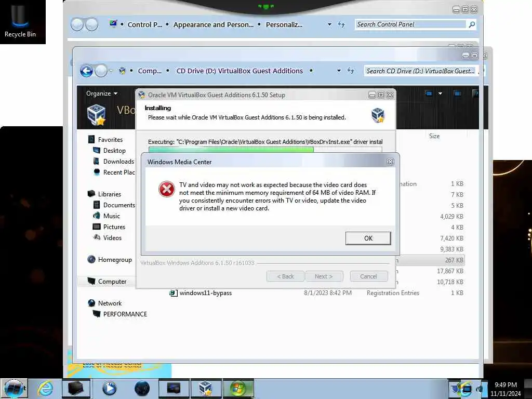
Task: Open Music library
Action: pyautogui.click(x=112, y=216)
